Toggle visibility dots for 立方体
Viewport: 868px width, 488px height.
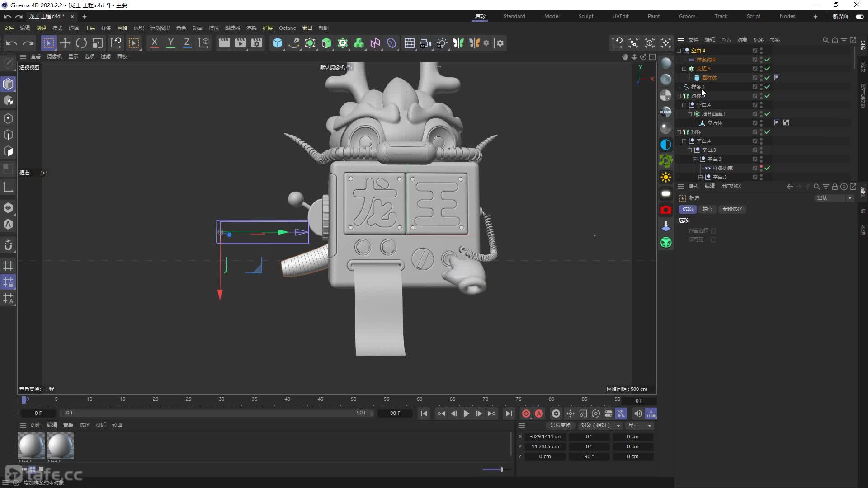[761, 123]
